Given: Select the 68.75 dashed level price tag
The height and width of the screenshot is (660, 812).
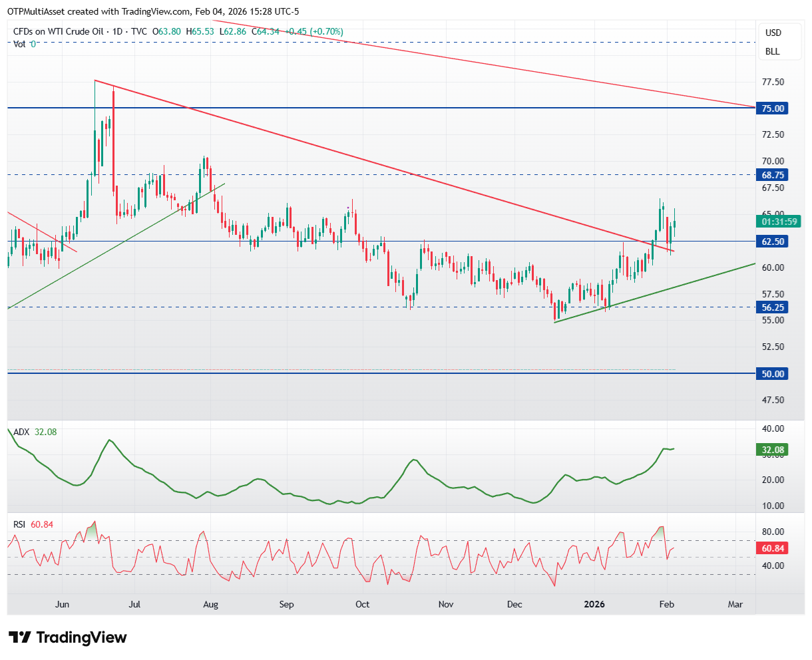Looking at the screenshot, I should pos(772,174).
